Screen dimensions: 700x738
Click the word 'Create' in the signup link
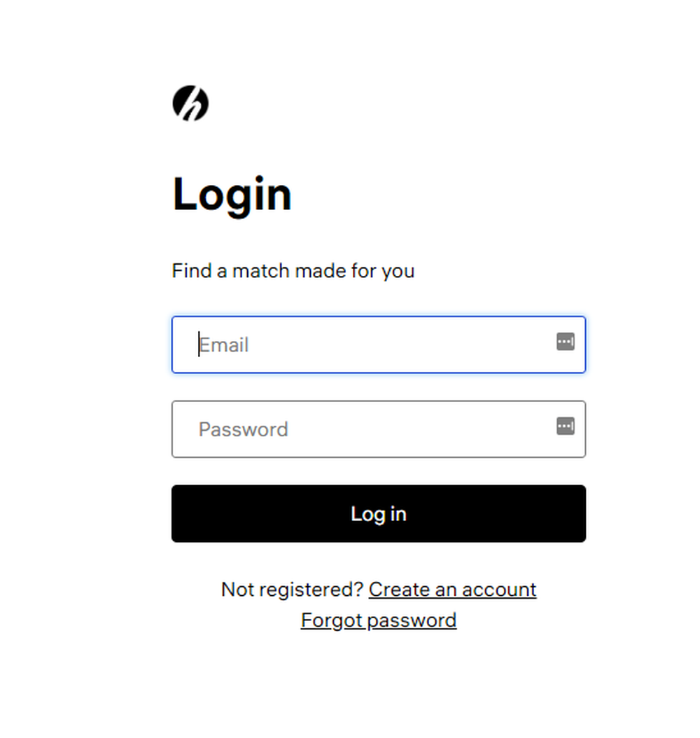click(399, 590)
